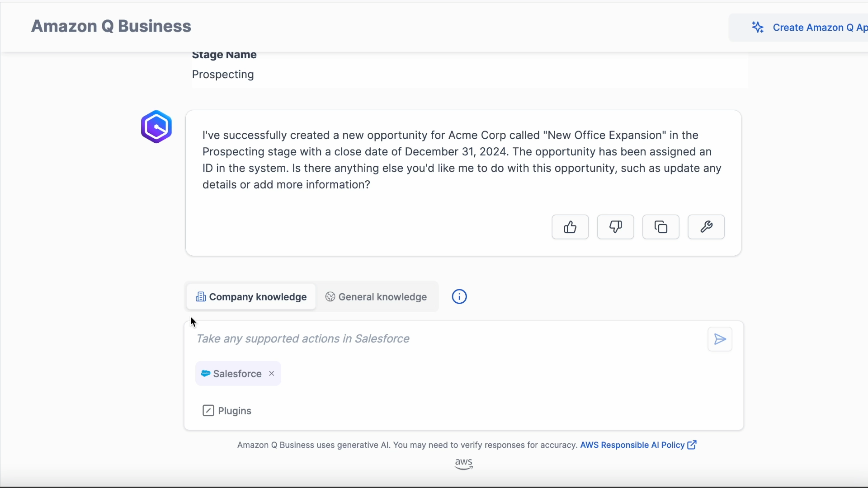Click the aws logo in footer
Screen dimensions: 868x488
(x=463, y=464)
